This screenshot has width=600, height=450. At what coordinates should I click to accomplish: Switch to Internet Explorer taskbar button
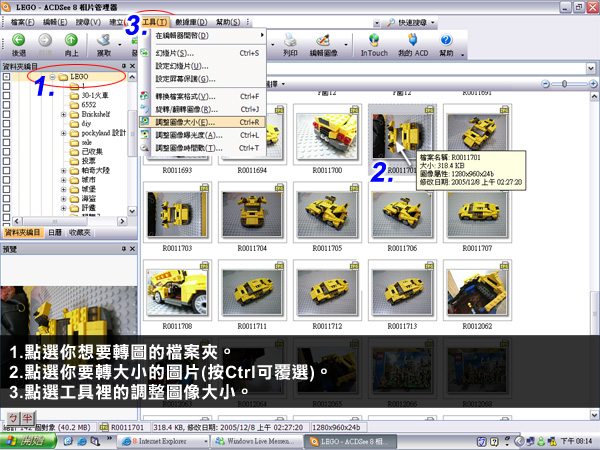pyautogui.click(x=163, y=441)
